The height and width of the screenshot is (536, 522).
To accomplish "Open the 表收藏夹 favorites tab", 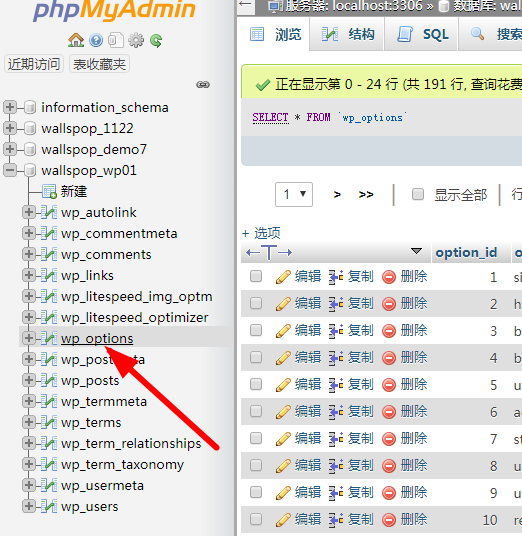I will (x=99, y=64).
